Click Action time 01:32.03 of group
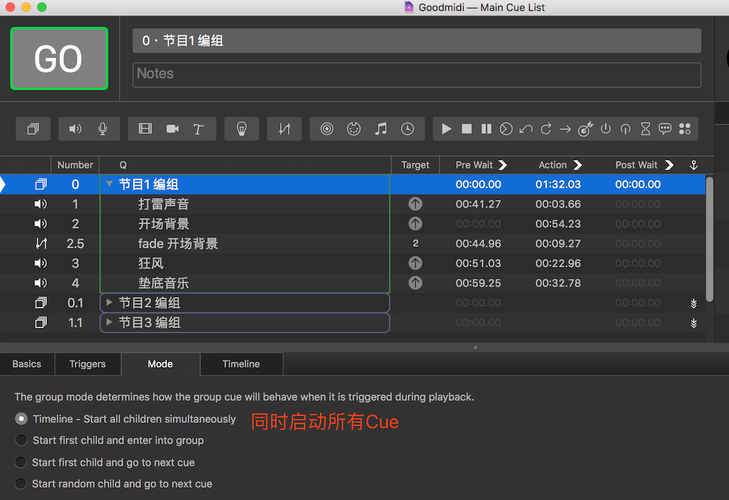 (558, 184)
